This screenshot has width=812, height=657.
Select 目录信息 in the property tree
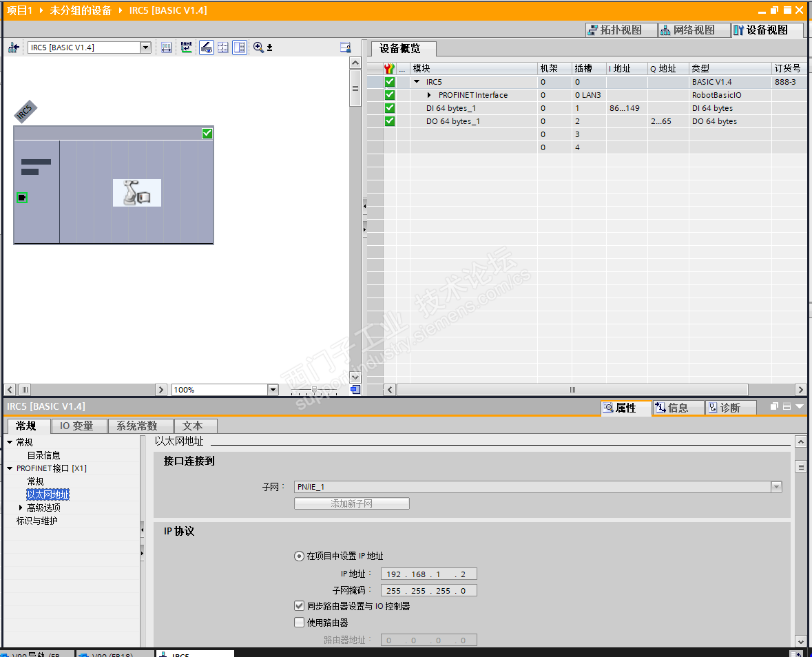[43, 455]
